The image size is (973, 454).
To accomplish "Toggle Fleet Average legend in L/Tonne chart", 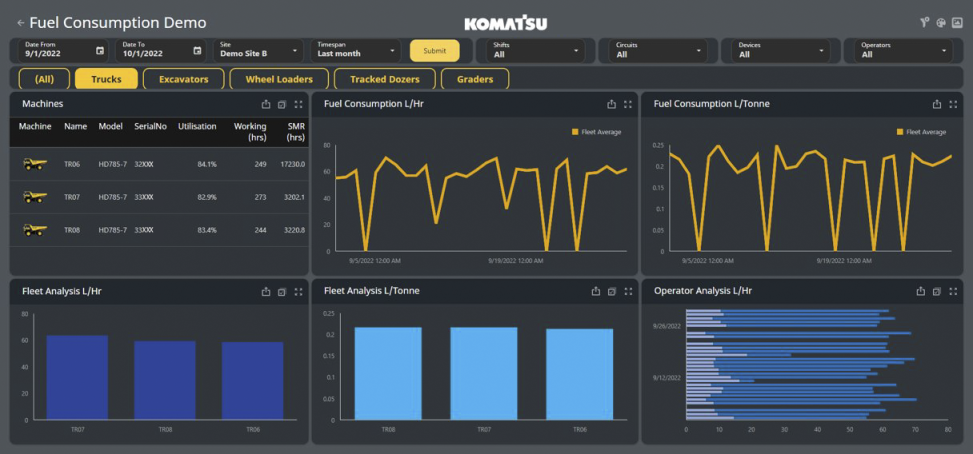I will (920, 132).
